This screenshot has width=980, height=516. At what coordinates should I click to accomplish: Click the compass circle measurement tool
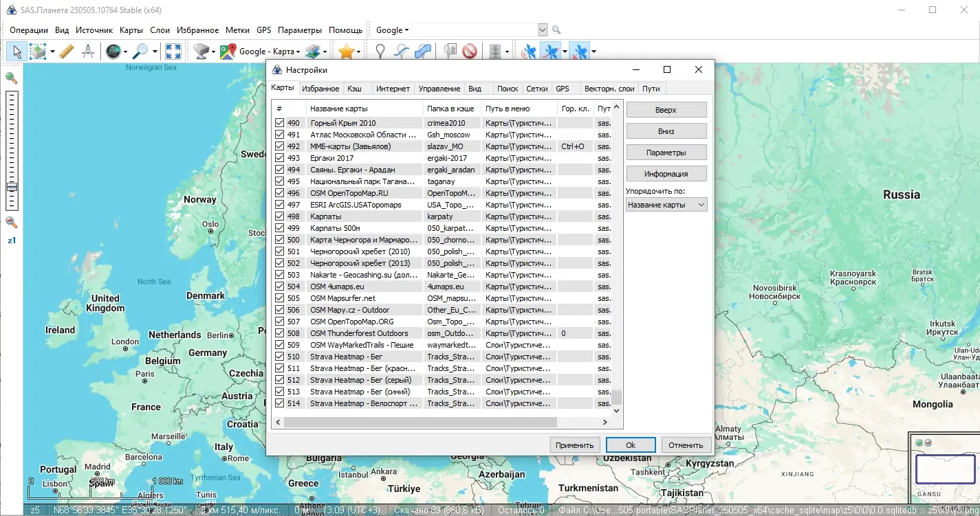[88, 52]
